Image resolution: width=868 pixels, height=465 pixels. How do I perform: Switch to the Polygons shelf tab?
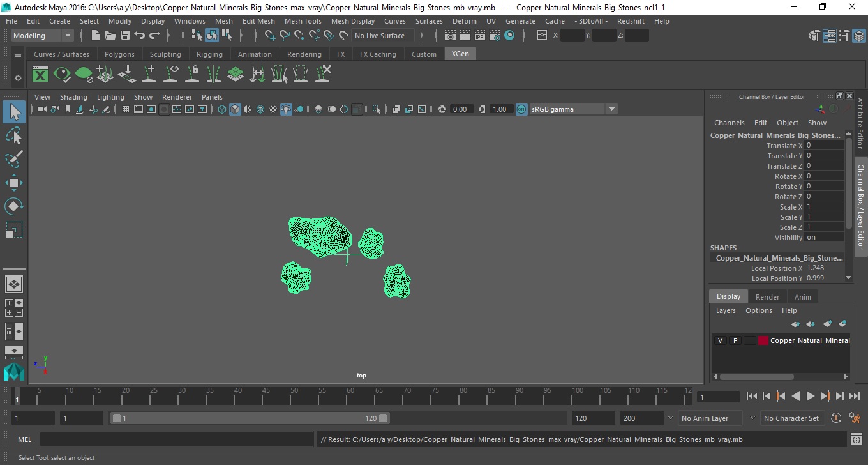tap(119, 54)
